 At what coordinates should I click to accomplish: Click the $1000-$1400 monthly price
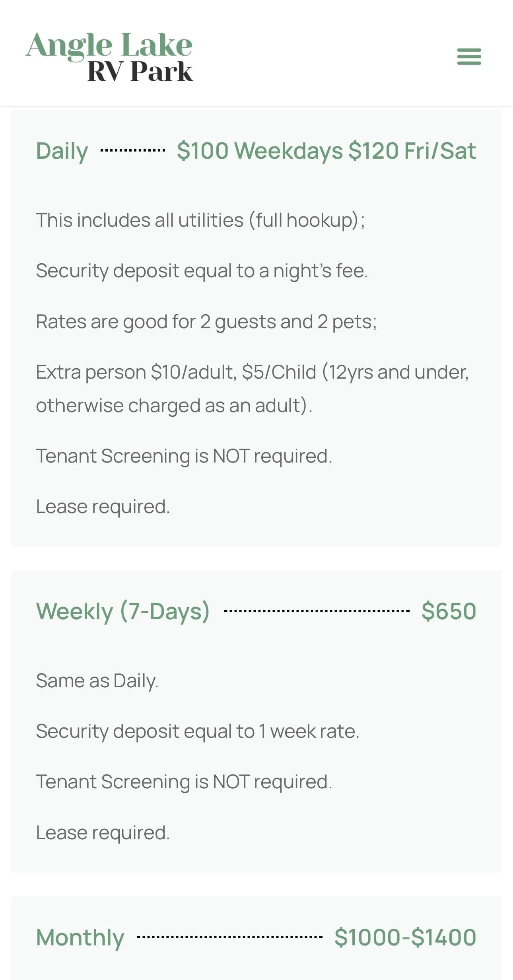405,937
